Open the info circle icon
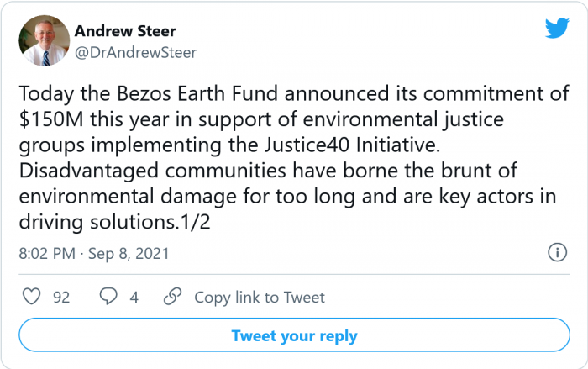588x369 pixels. (x=556, y=251)
